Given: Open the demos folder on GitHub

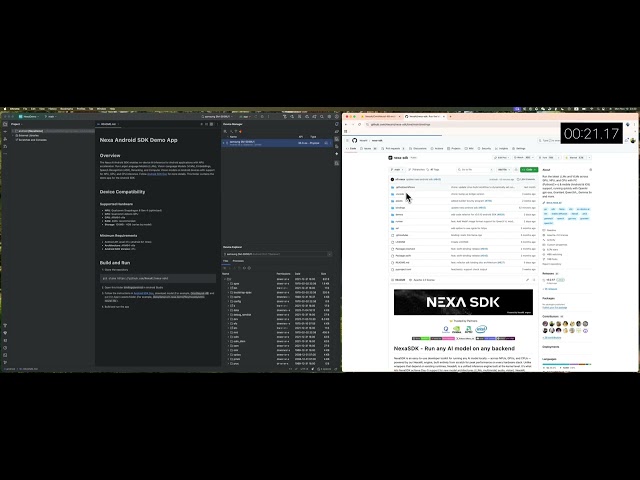Looking at the screenshot, I should pos(399,215).
